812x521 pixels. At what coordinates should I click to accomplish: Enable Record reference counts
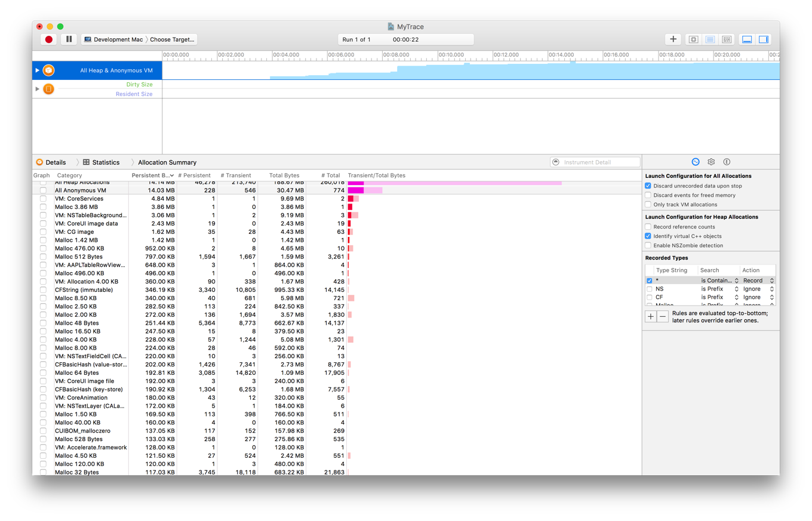click(x=648, y=227)
